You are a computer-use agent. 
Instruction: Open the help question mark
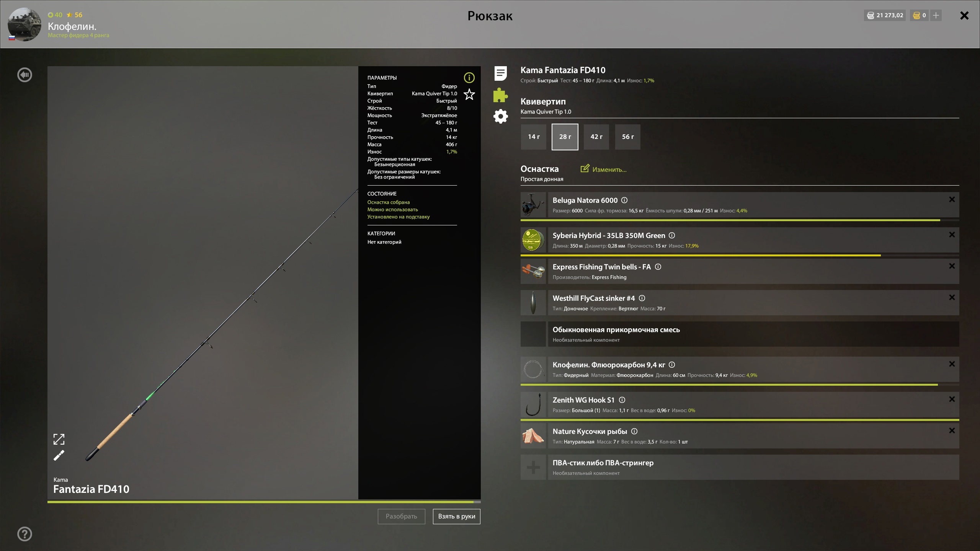[x=25, y=534]
